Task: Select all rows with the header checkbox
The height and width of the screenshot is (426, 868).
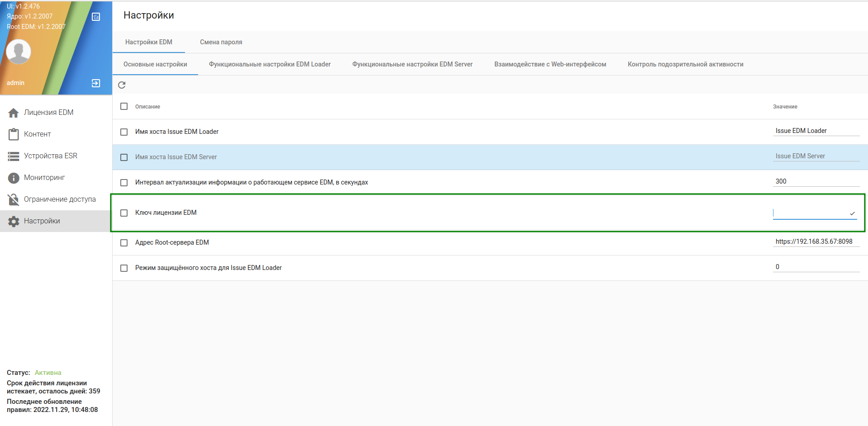Action: 124,106
